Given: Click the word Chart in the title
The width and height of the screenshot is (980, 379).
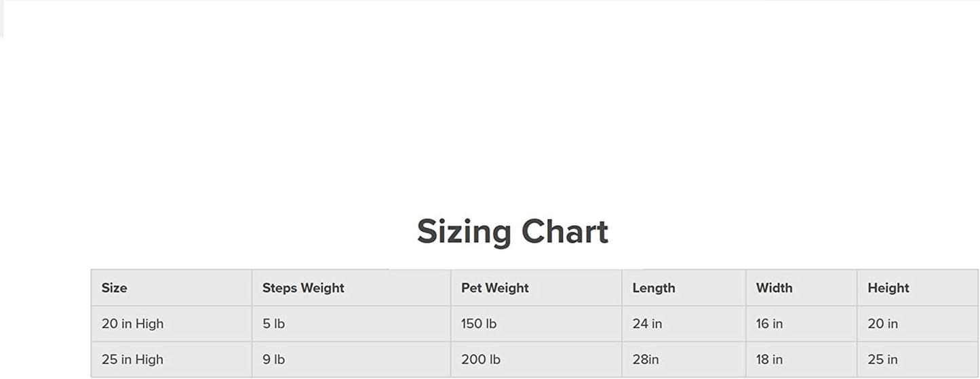Looking at the screenshot, I should click(x=564, y=232).
